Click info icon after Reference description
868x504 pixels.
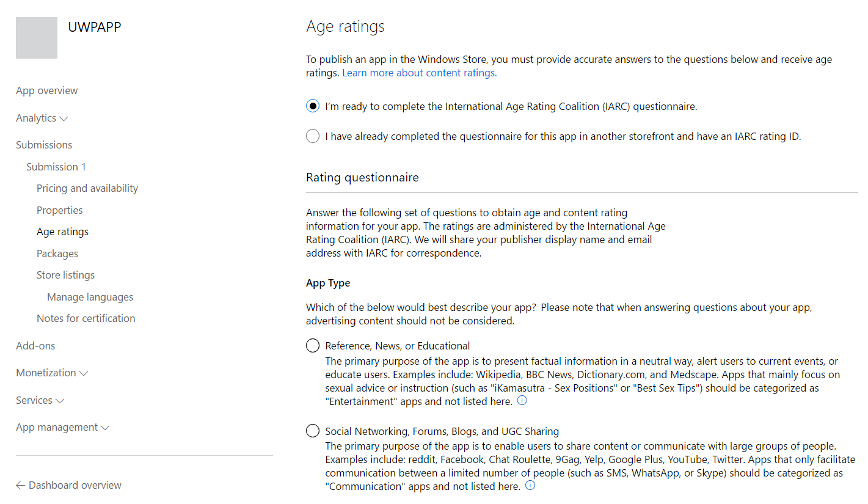522,401
